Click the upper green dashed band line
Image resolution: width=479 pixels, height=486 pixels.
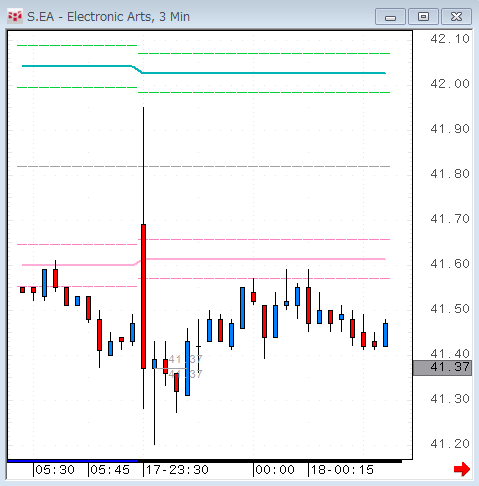(263, 53)
